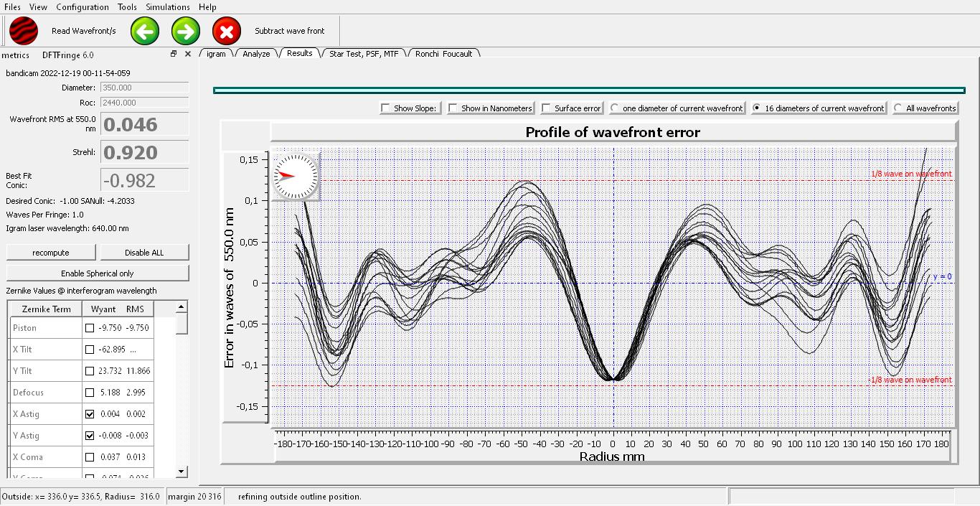The width and height of the screenshot is (980, 506).
Task: Select one diameter of current wavefront
Action: coord(615,108)
